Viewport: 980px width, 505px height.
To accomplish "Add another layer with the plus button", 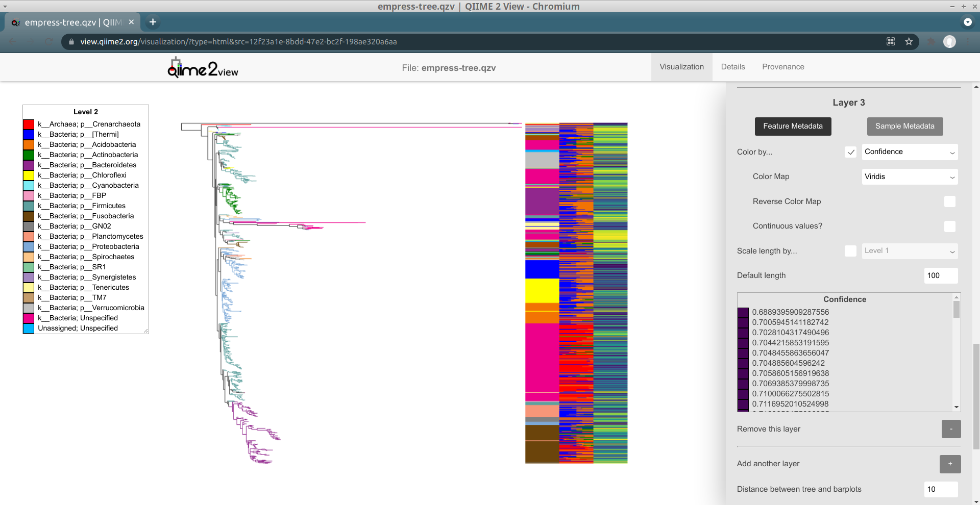I will click(x=950, y=464).
